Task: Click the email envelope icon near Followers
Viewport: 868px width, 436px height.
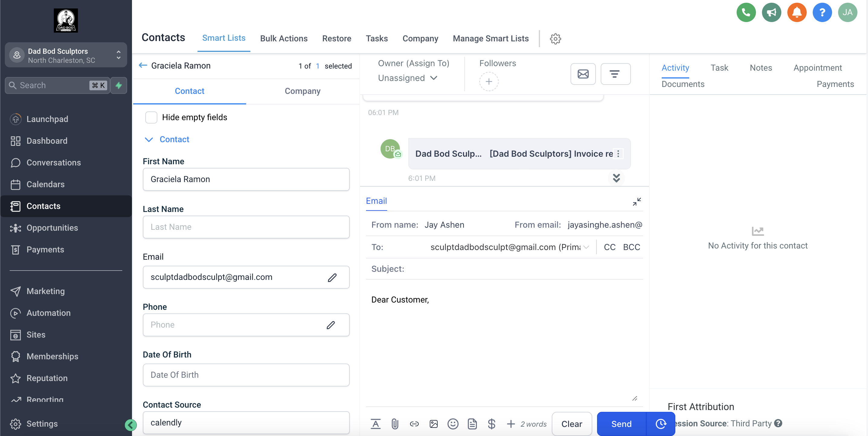Action: [x=583, y=74]
